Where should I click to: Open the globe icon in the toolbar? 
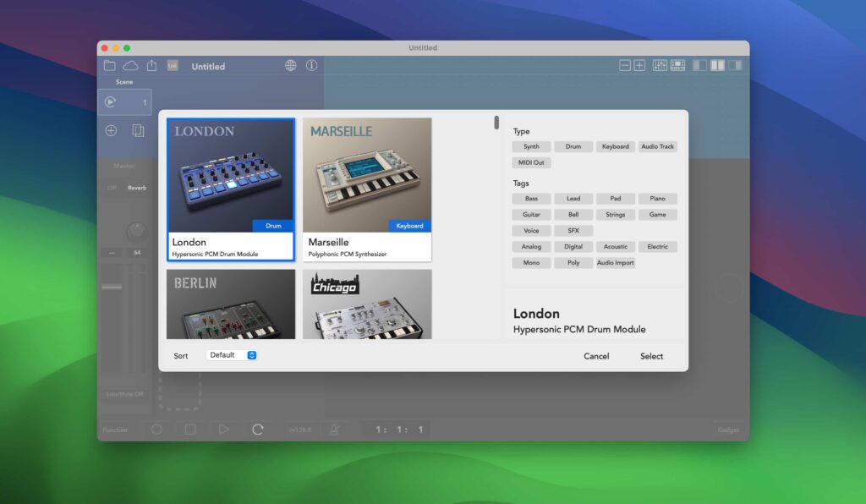tap(290, 65)
